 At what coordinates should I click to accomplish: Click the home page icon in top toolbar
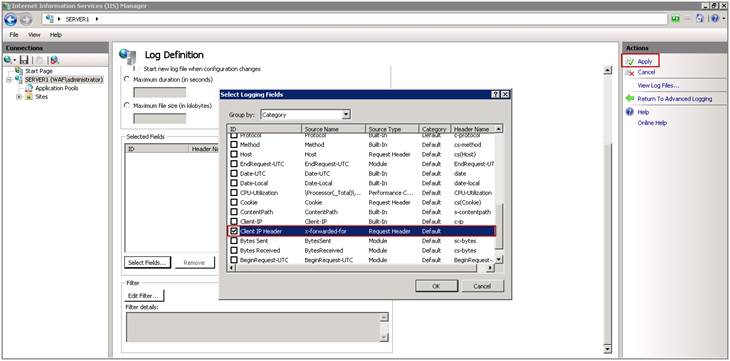coord(700,19)
